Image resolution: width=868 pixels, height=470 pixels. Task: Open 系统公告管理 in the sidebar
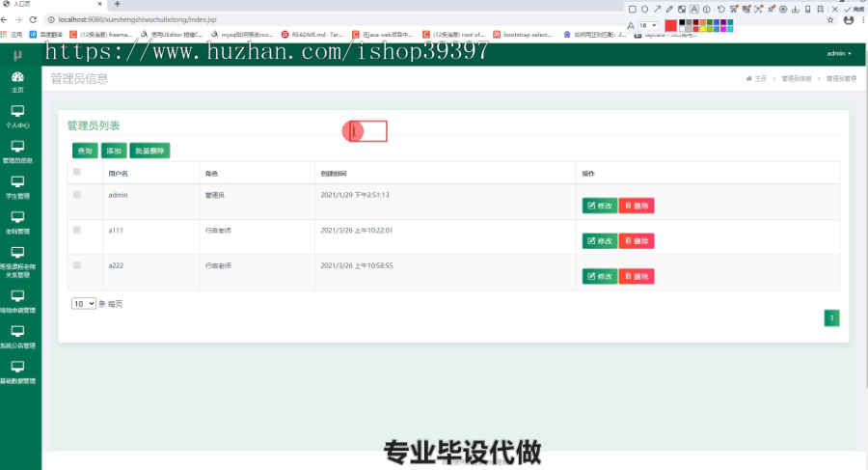17,338
